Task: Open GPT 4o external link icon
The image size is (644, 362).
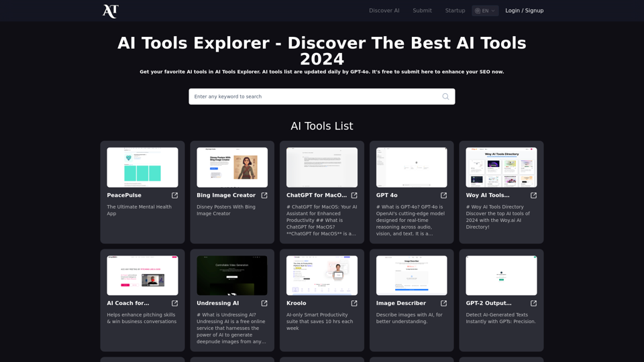Action: click(443, 195)
